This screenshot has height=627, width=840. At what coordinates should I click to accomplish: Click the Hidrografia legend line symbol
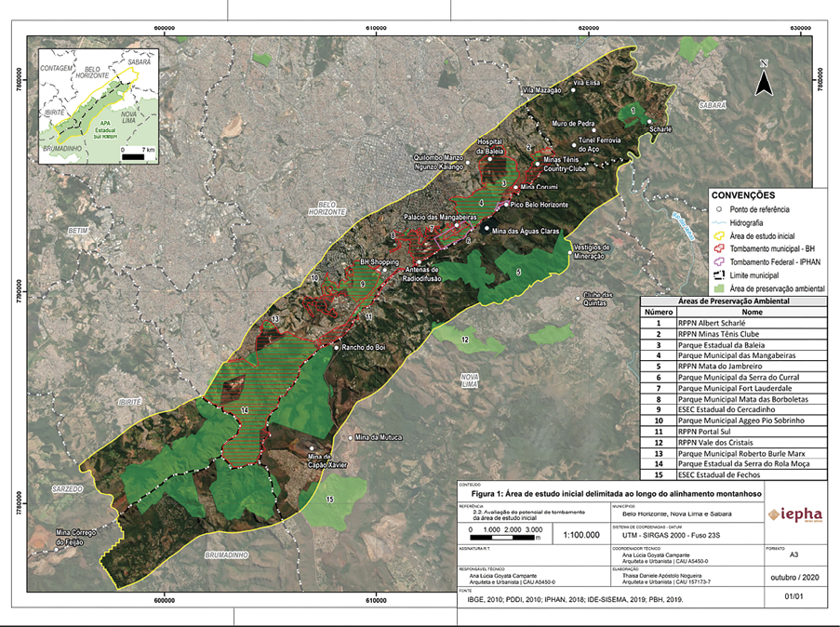pos(717,223)
